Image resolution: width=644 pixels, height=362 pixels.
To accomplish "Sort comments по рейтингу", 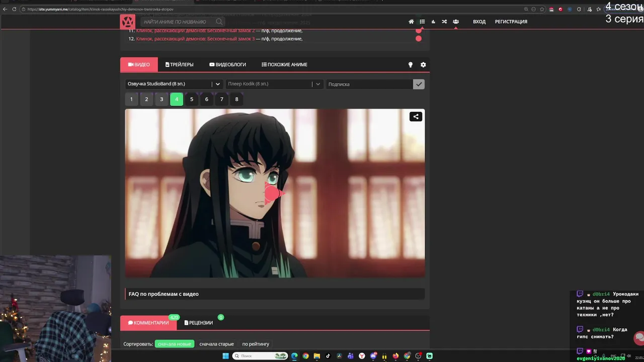I will (x=256, y=344).
